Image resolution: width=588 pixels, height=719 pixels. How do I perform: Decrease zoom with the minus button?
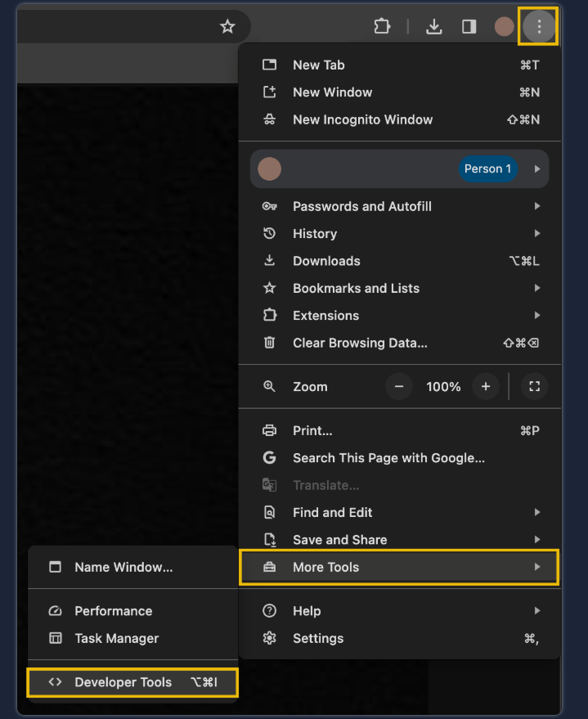(399, 387)
